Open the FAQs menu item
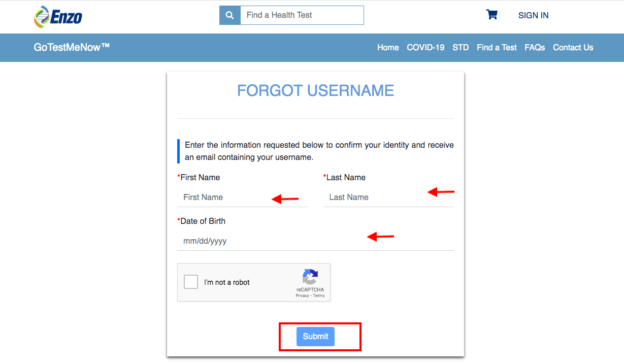 click(535, 47)
